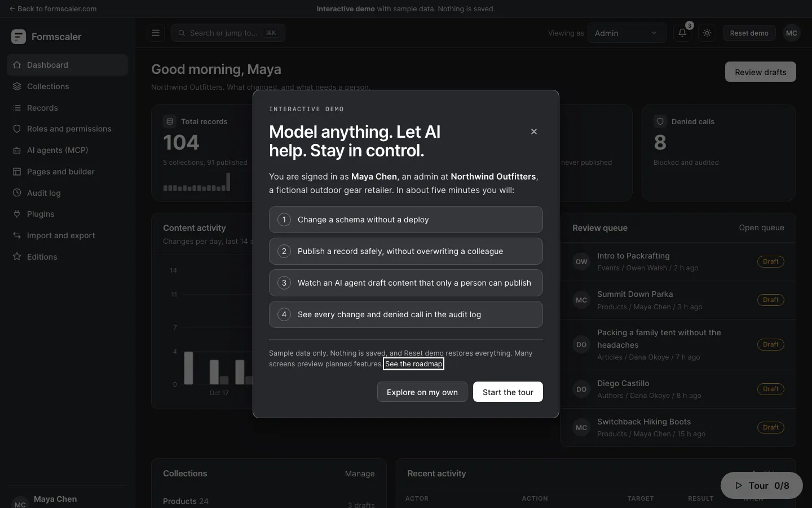Click the Audit log clock icon

(17, 193)
